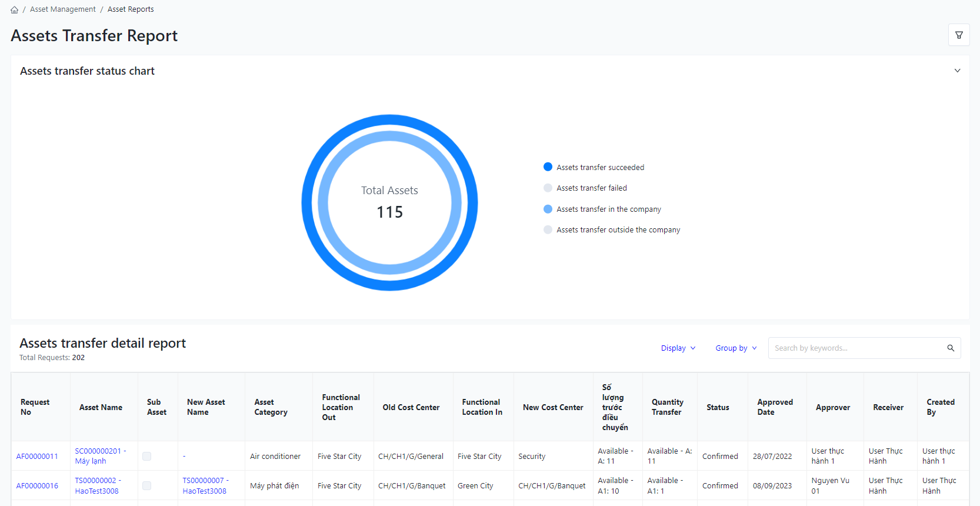Collapse the Assets transfer status chart panel
980x506 pixels.
click(x=957, y=71)
